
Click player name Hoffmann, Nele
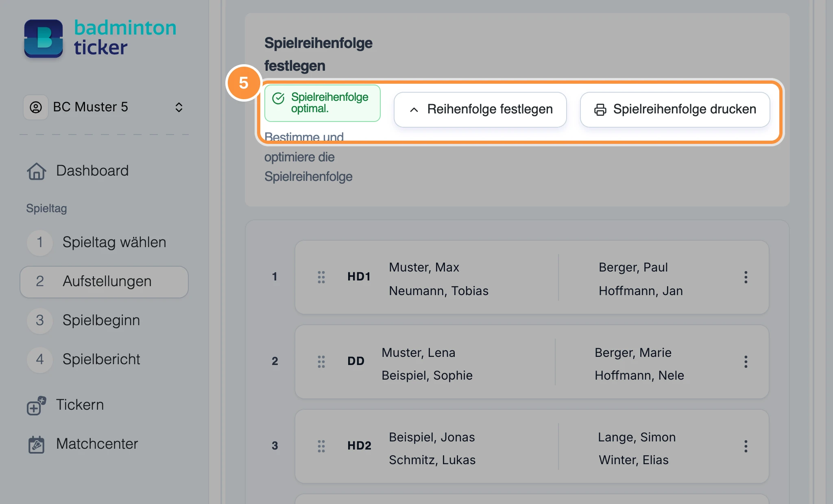pos(639,376)
